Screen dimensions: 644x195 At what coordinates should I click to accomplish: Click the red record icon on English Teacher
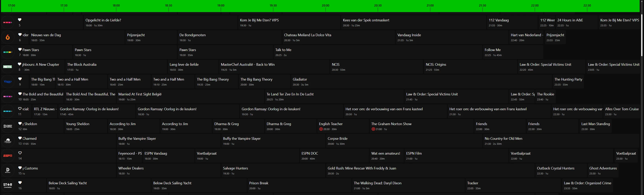click(321, 129)
